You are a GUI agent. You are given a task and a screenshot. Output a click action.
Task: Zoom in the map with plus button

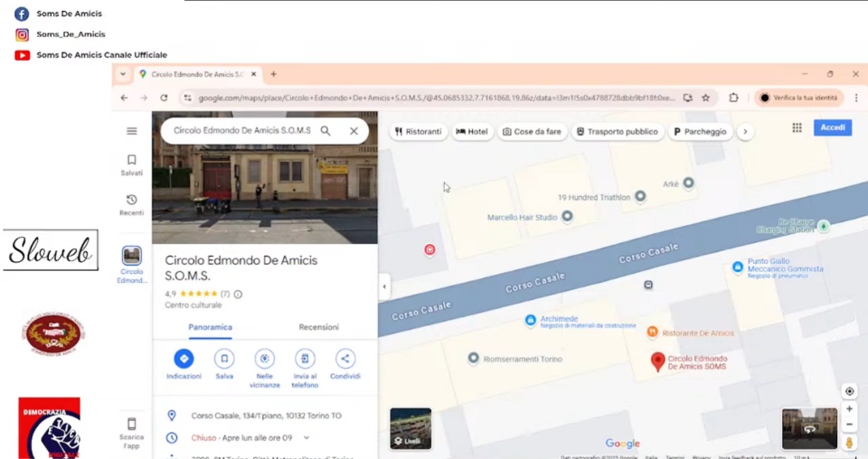849,409
